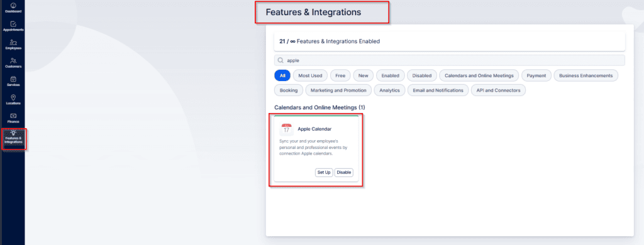The height and width of the screenshot is (245, 644).
Task: Open the Customers sidebar icon
Action: (x=13, y=63)
